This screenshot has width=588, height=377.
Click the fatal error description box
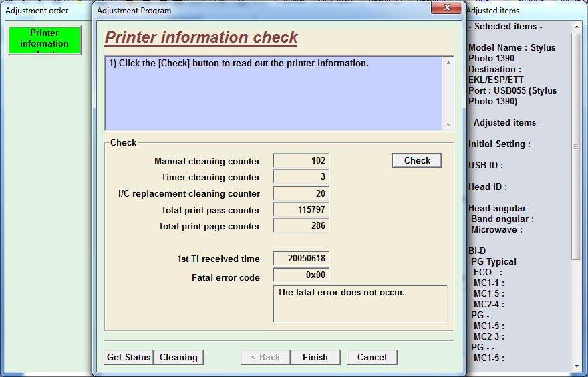pos(360,303)
